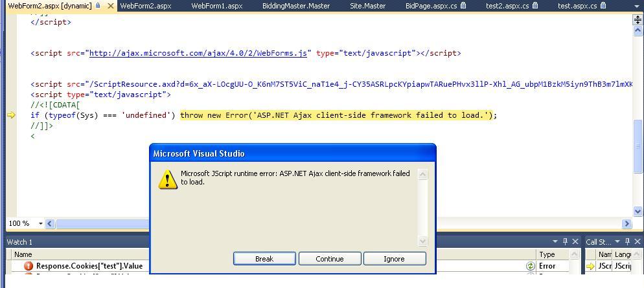Open the Site.Master tab
Screen dimensions: 644x288
coord(367,6)
